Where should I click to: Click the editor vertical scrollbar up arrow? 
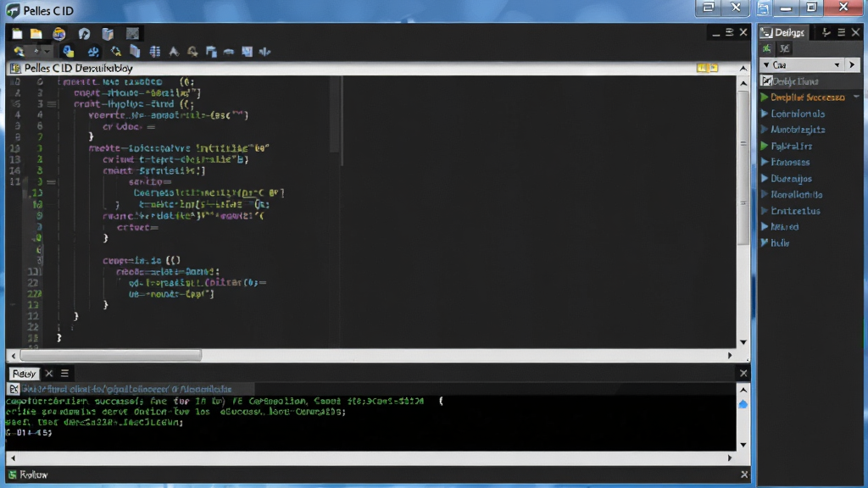pos(743,83)
